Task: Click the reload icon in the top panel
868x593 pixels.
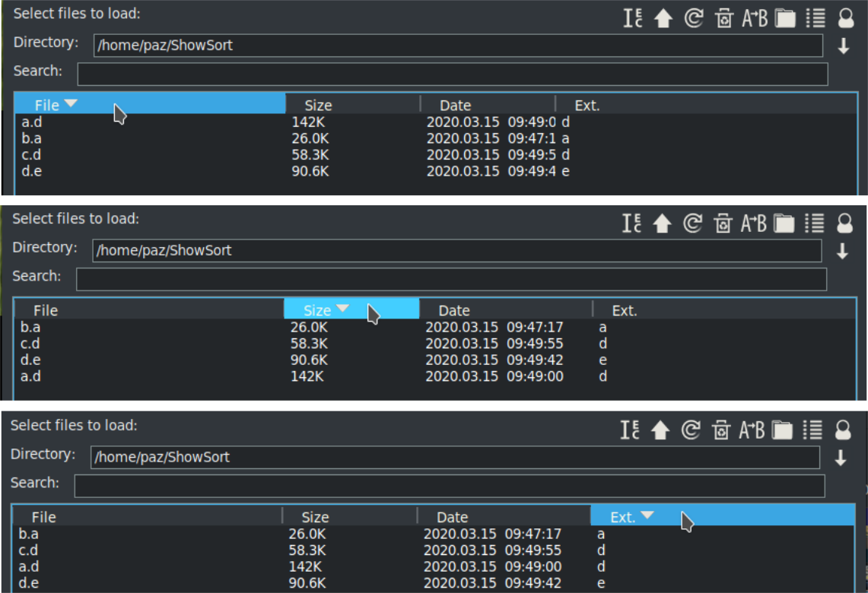Action: pyautogui.click(x=693, y=18)
